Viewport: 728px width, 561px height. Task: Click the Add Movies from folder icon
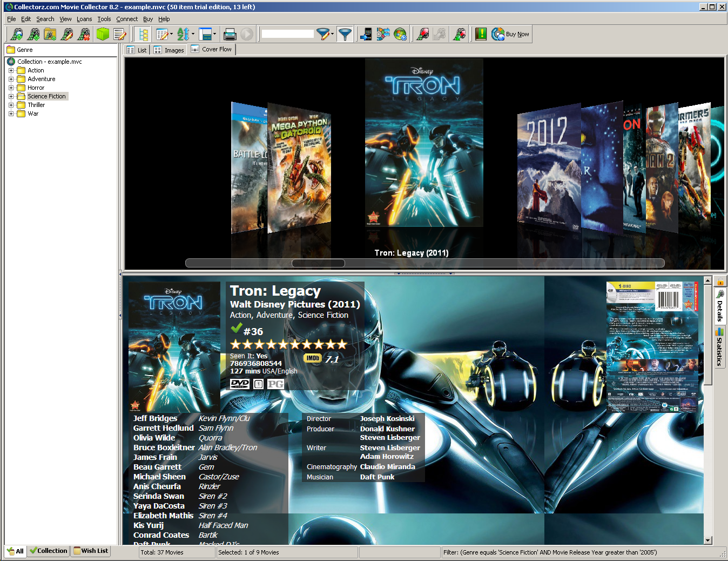(50, 34)
